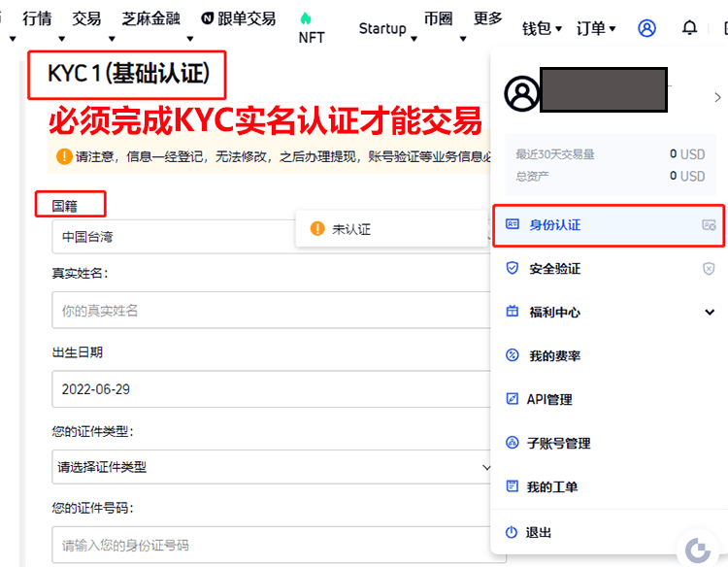Select 子账号管理 in account menu
Viewport: 728px width, 567px height.
coord(559,443)
